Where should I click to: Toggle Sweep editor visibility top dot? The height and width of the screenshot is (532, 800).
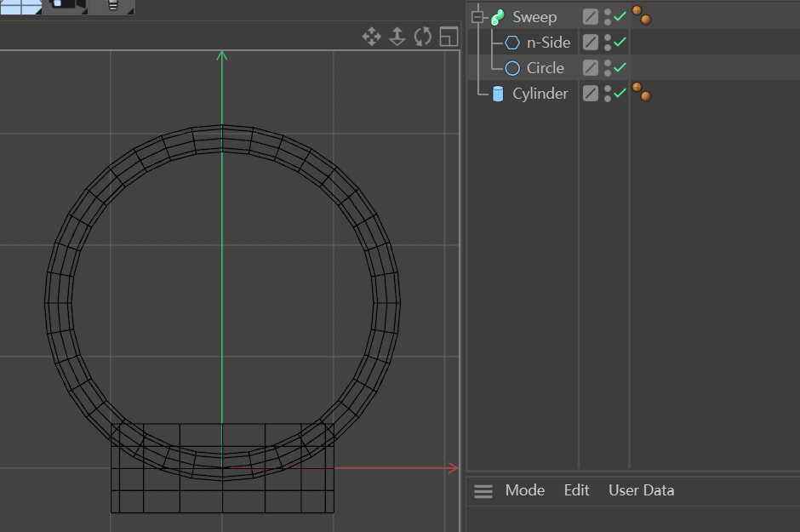click(x=607, y=12)
